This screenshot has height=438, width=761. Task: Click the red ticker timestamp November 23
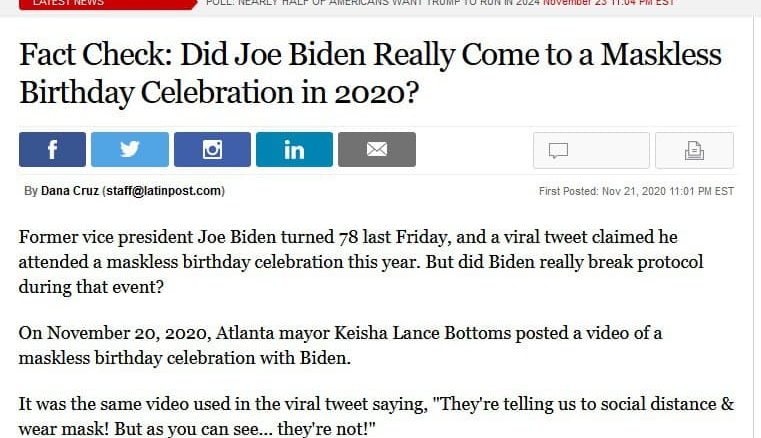[x=609, y=3]
